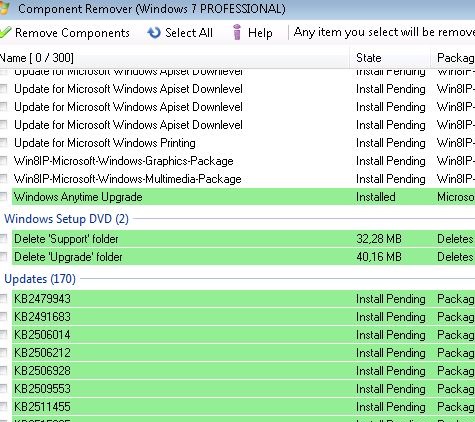Click the 32,28 MB size value
This screenshot has height=422, width=475.
coord(379,239)
